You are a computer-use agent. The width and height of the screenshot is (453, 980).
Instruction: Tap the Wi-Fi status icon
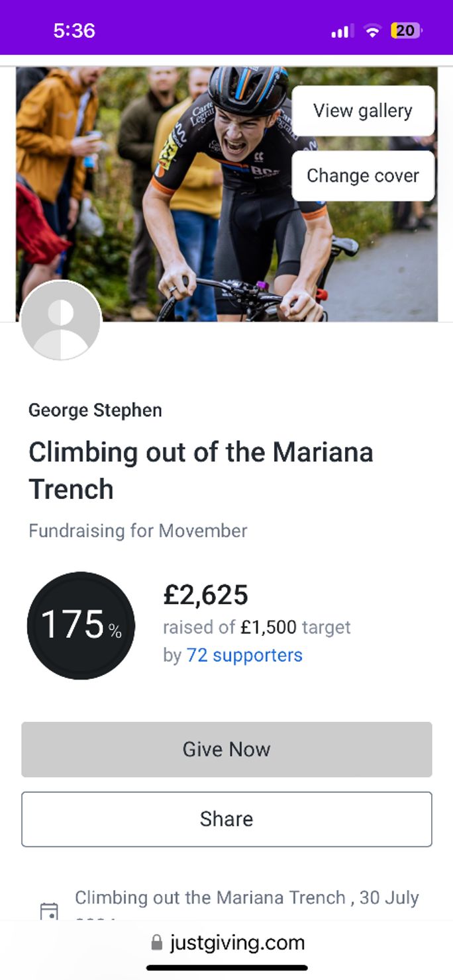(x=373, y=30)
